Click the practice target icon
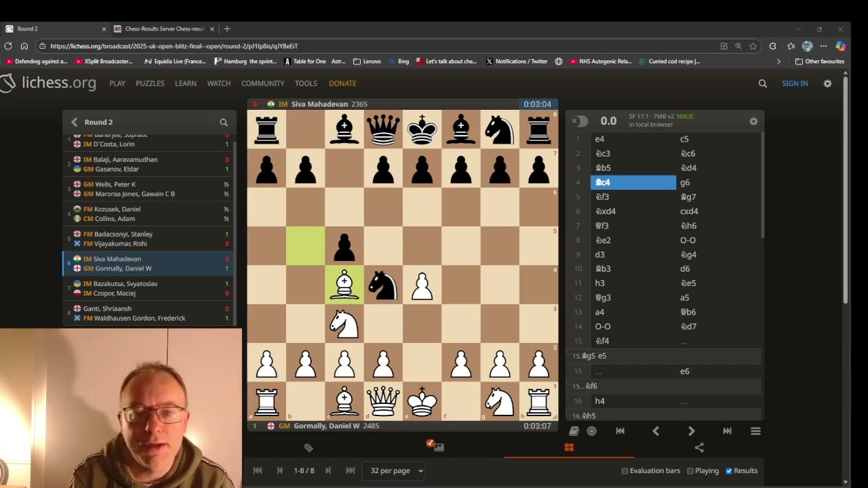 (591, 431)
